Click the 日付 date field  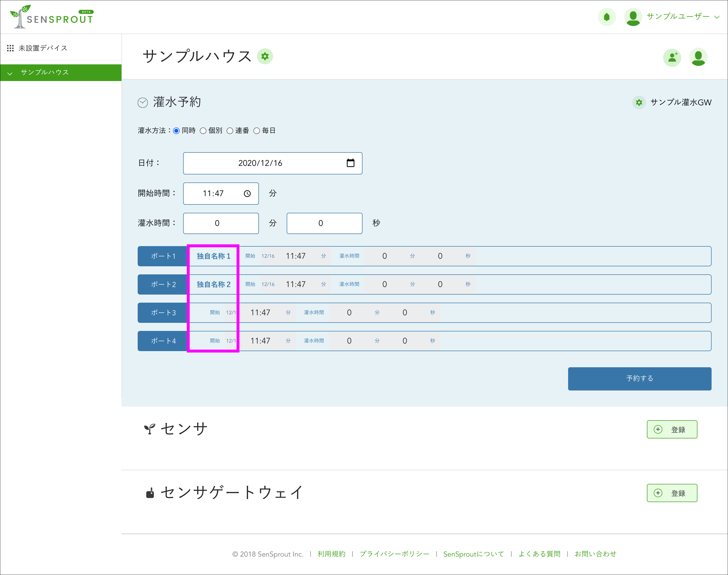(x=273, y=163)
